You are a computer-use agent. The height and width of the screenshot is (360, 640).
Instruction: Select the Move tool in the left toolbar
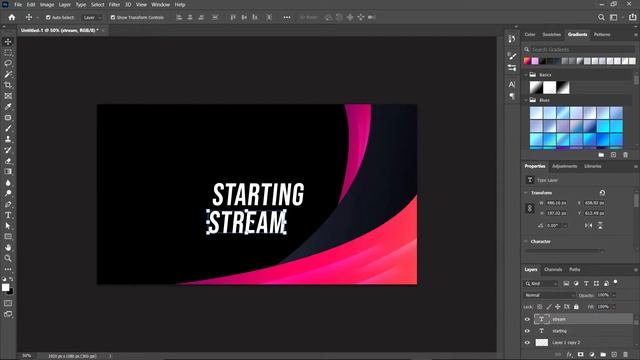(x=8, y=42)
